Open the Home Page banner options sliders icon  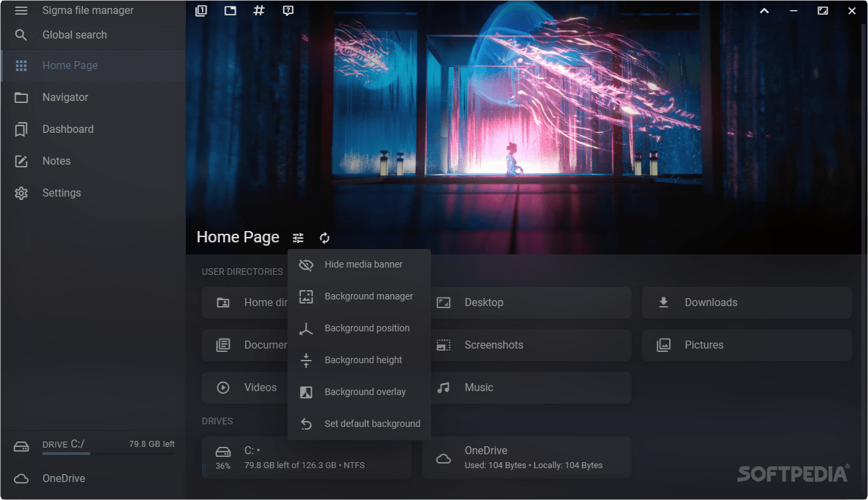[x=298, y=238]
